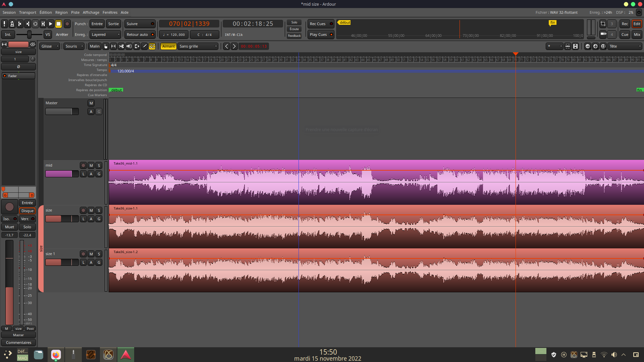644x362 pixels.
Task: Click the transport Play button
Action: coord(51,24)
